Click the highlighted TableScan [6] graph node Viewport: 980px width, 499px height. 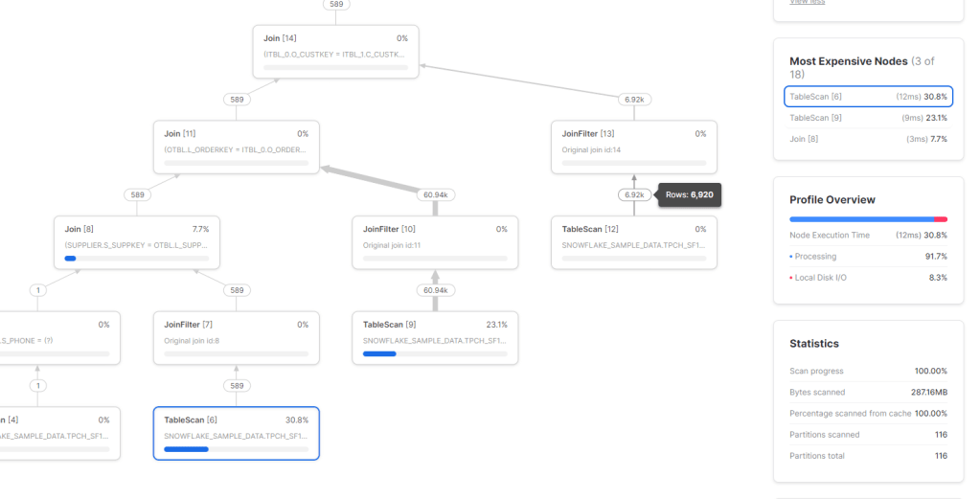(237, 433)
